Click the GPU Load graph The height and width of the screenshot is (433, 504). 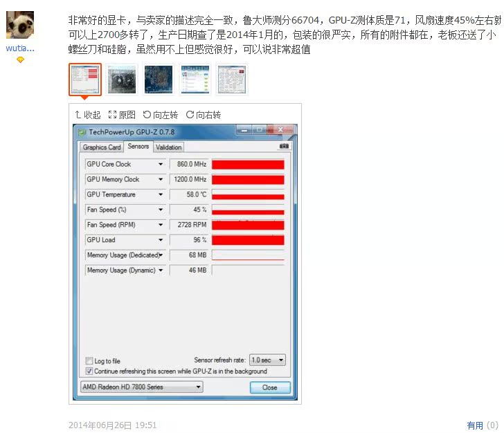pyautogui.click(x=248, y=239)
